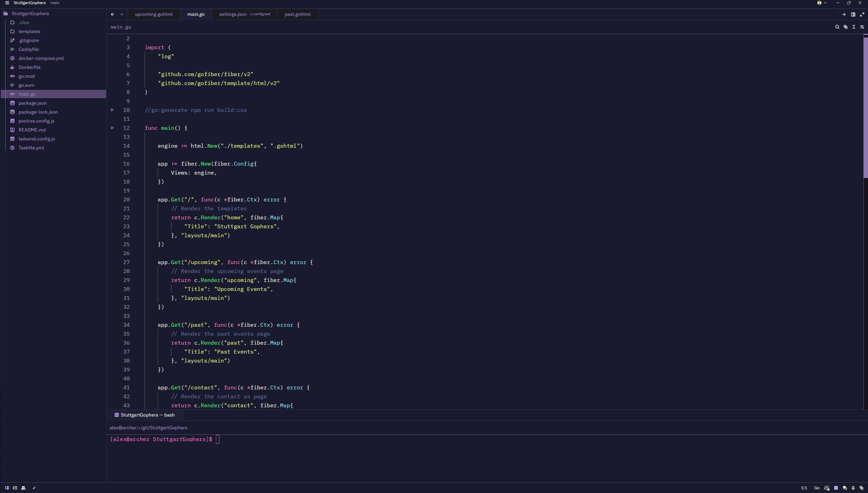Click the Copilot status icon in status bar
Viewport: 868px width, 493px height.
point(827,488)
